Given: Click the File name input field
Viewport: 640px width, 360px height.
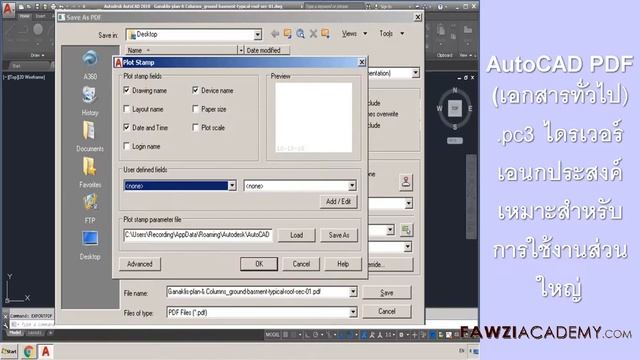Looking at the screenshot, I should pyautogui.click(x=258, y=292).
